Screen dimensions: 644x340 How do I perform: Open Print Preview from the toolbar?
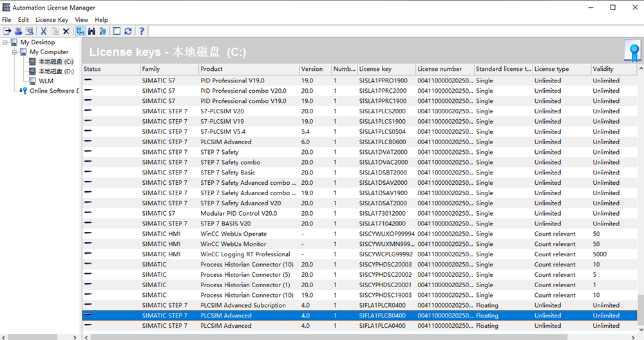[x=29, y=31]
